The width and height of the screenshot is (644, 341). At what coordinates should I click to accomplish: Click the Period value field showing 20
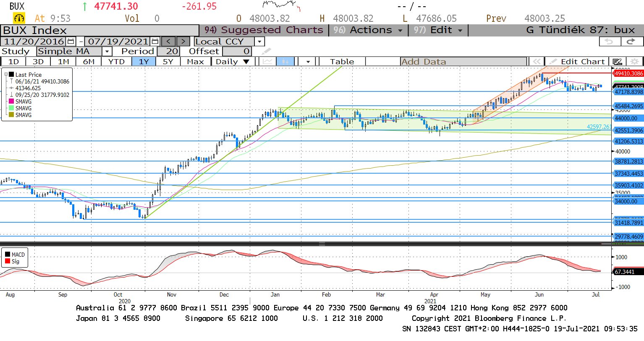pyautogui.click(x=168, y=51)
